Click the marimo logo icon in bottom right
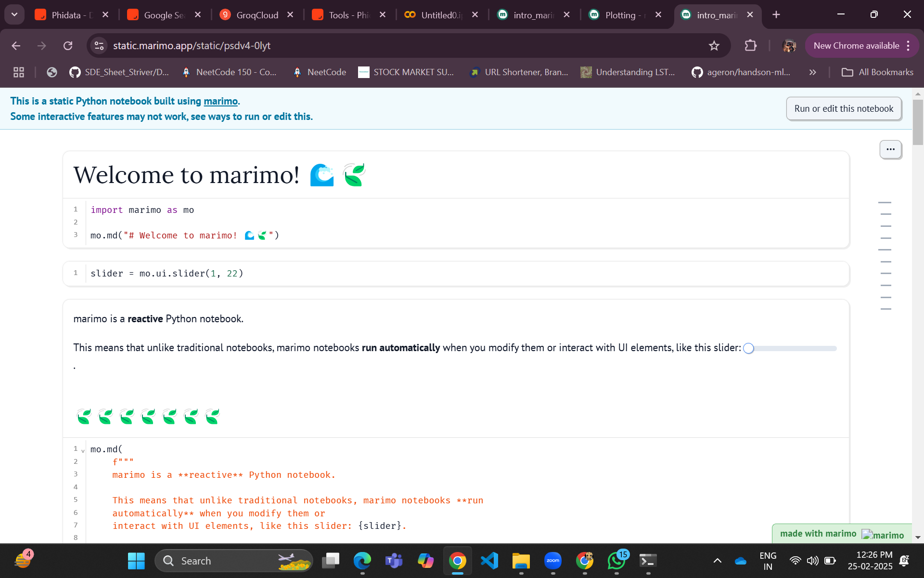This screenshot has height=578, width=924. 867,533
